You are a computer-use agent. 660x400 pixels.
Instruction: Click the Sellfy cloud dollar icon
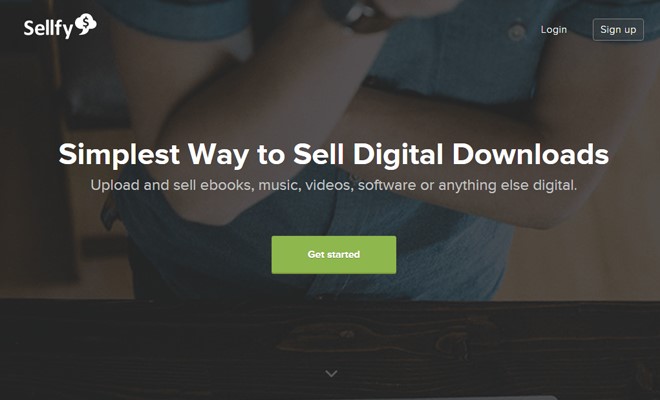click(86, 24)
